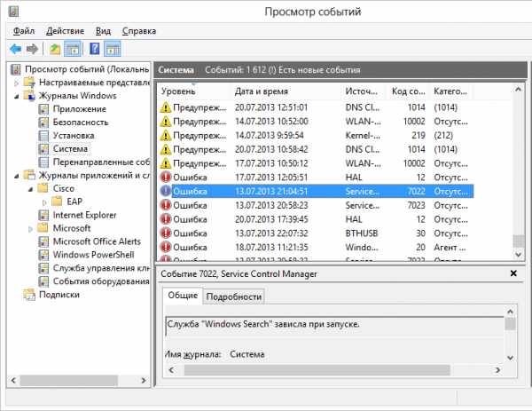532x411 pixels.
Task: Toggle the console tree toolbar icon
Action: (73, 48)
